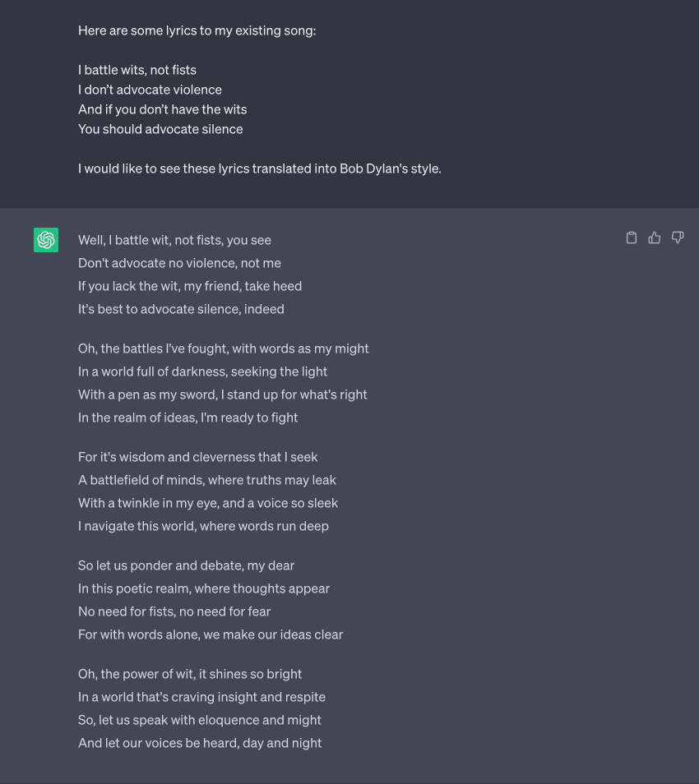
Task: Click the final line "And let our voices be heard, day and night"
Action: (200, 743)
